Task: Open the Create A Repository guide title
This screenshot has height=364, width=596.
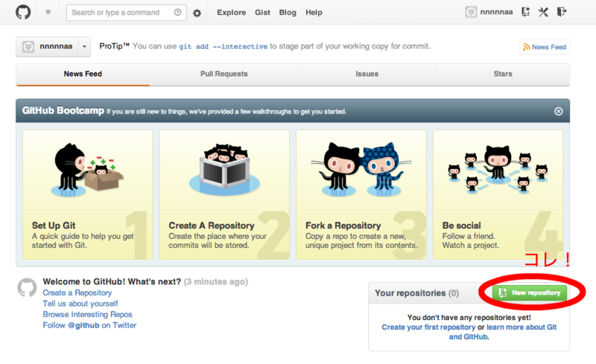Action: (212, 226)
